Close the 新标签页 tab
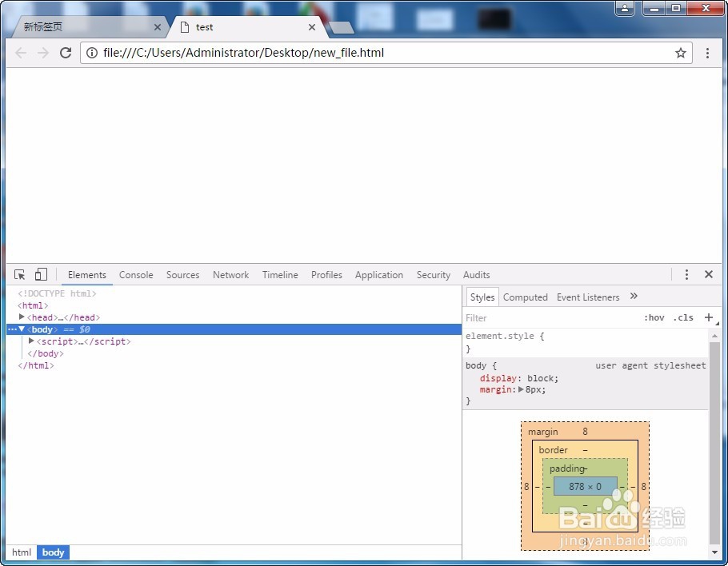Image resolution: width=728 pixels, height=566 pixels. point(158,27)
